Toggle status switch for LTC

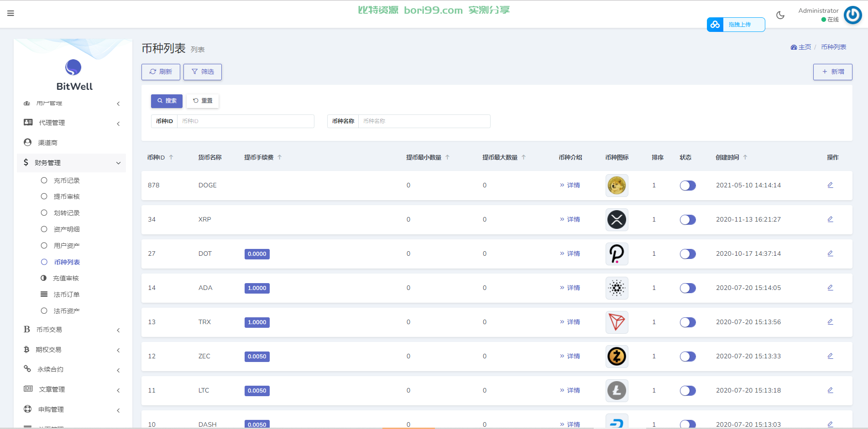688,391
